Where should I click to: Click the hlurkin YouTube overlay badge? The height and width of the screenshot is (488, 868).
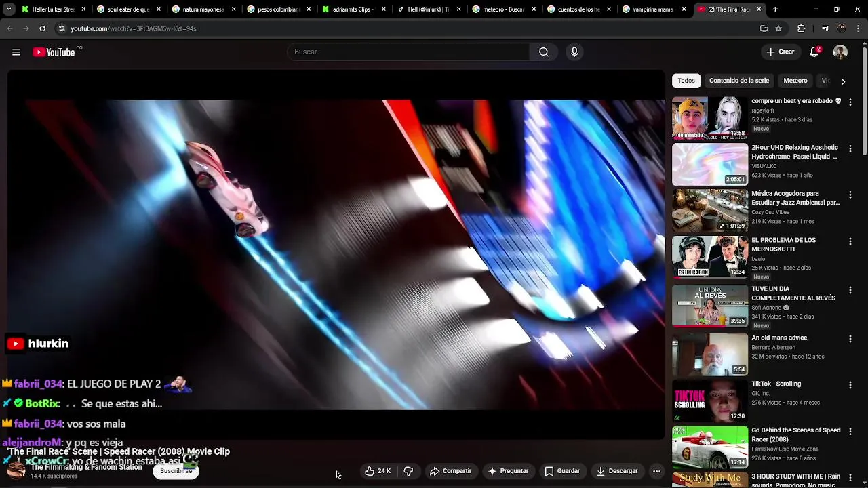pyautogui.click(x=38, y=344)
